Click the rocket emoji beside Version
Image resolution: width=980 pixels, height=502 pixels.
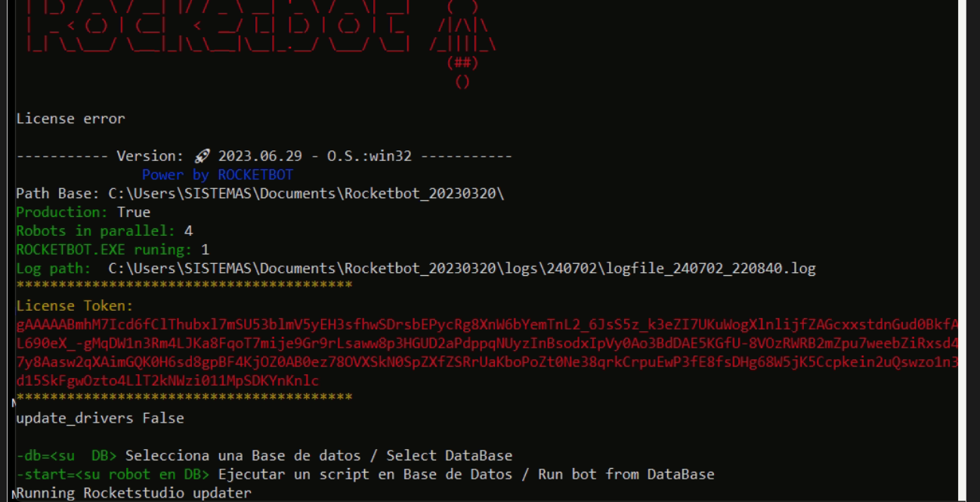coord(202,156)
